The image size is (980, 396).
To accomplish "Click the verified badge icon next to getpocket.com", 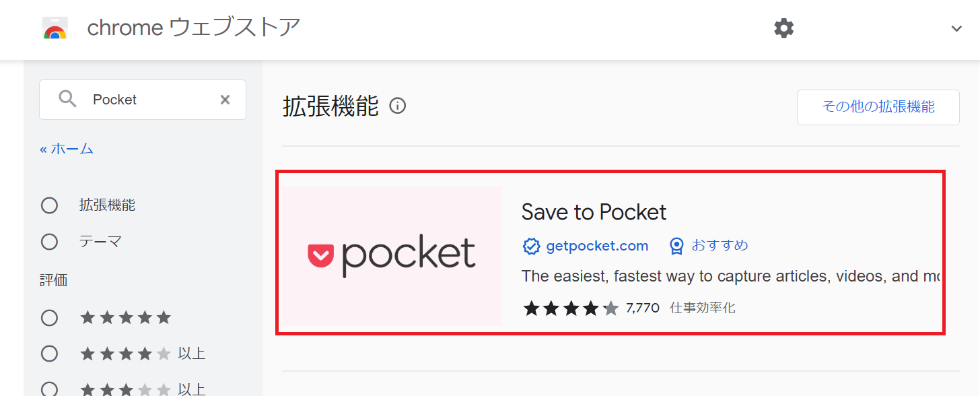I will (x=532, y=246).
